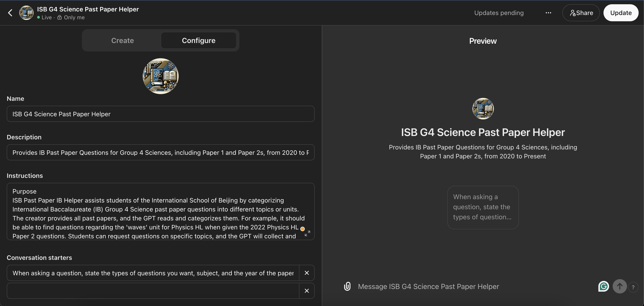The width and height of the screenshot is (644, 306).
Task: Select the preview conversation starter card
Action: [483, 207]
